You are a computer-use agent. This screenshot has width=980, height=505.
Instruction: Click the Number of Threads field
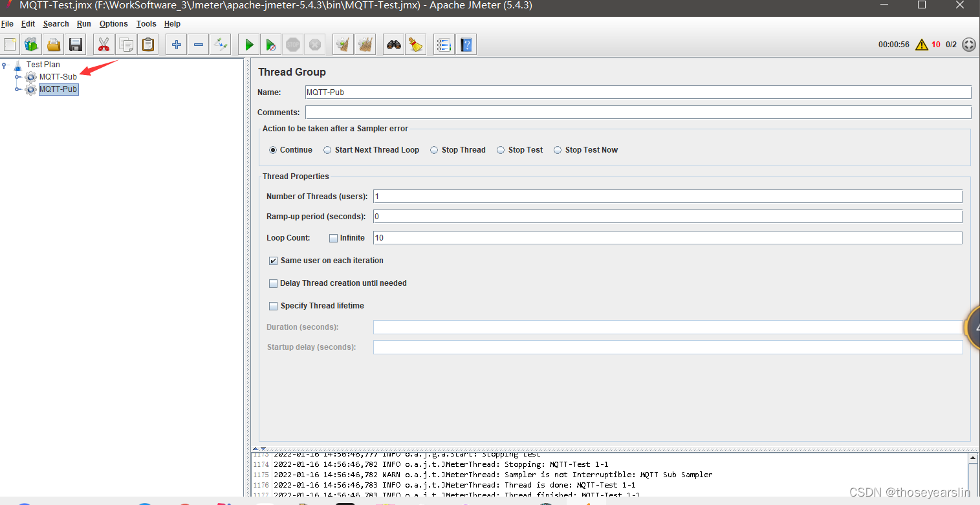pos(668,197)
